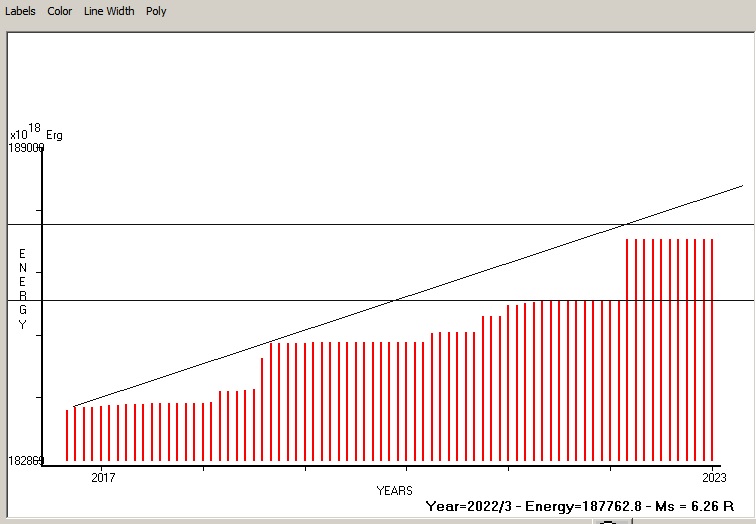Select the upper horizontal reference line

point(300,225)
